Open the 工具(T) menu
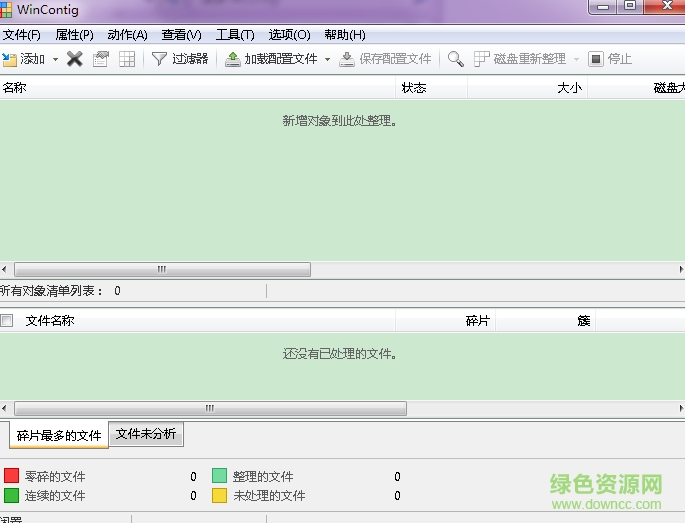The height and width of the screenshot is (523, 685). (x=235, y=35)
